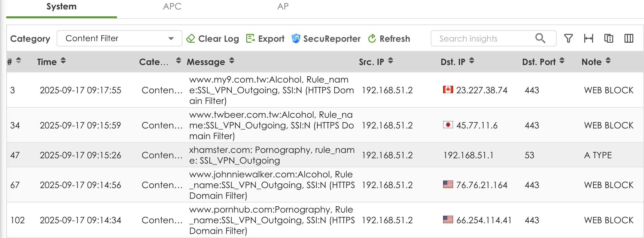Sort by Message column arrows

pyautogui.click(x=232, y=61)
